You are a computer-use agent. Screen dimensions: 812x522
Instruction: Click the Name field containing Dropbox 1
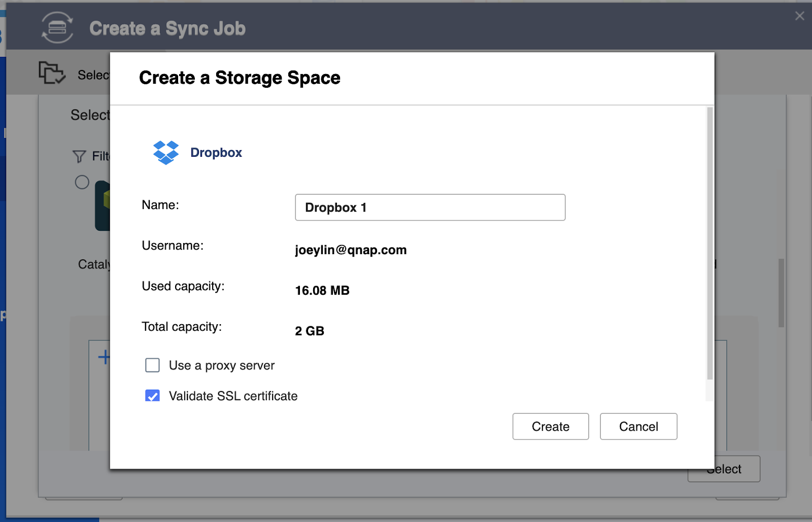coord(430,207)
